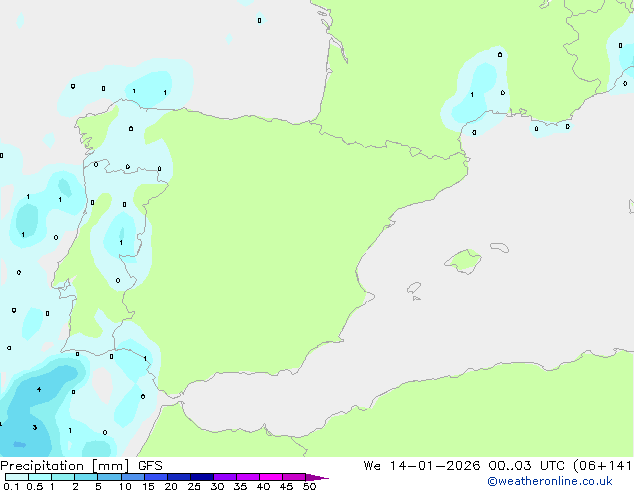Click the "0.1" legend label
Image resolution: width=634 pixels, height=490 pixels.
point(11,486)
